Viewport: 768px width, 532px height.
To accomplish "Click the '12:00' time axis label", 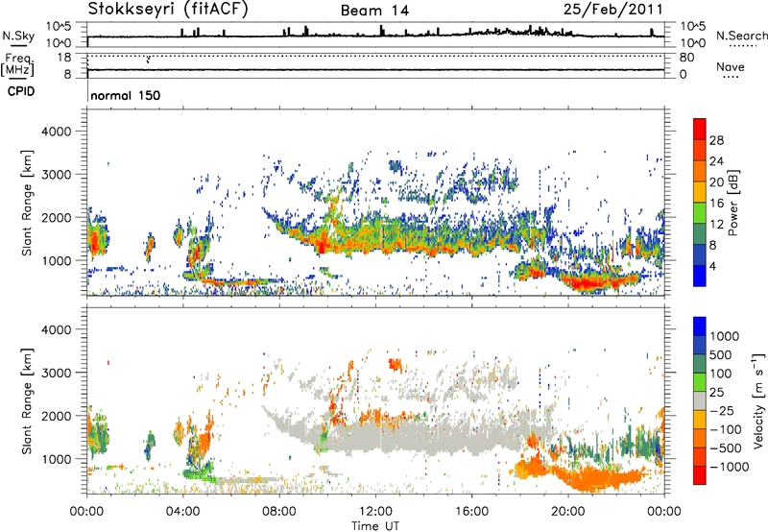I will pos(375,512).
